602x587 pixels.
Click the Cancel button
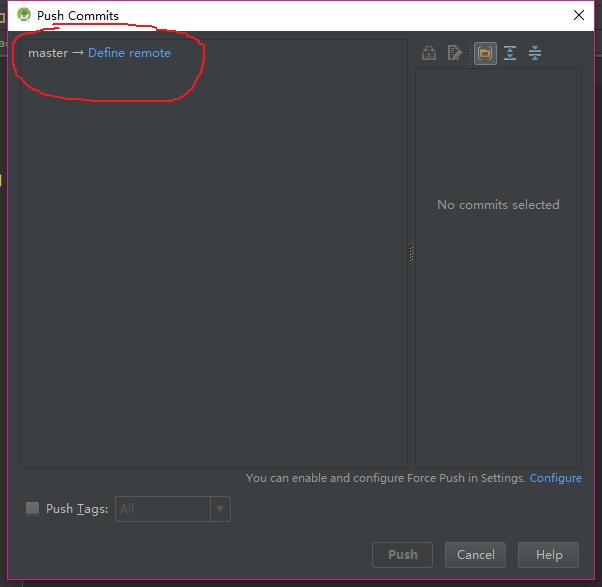pyautogui.click(x=475, y=554)
